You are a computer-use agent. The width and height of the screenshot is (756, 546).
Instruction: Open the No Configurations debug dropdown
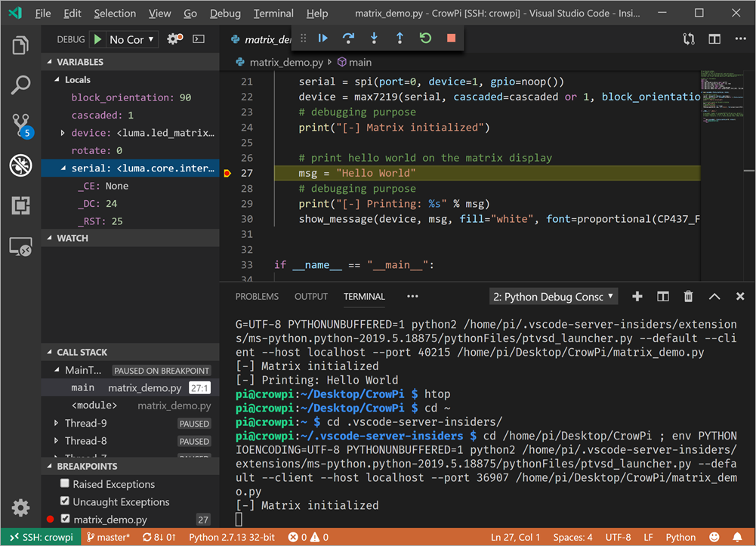(131, 39)
